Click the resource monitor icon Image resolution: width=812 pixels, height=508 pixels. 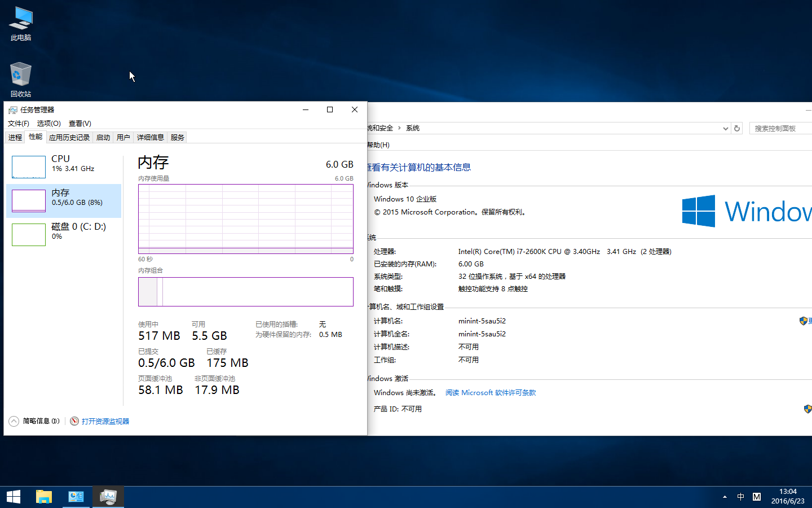[74, 421]
